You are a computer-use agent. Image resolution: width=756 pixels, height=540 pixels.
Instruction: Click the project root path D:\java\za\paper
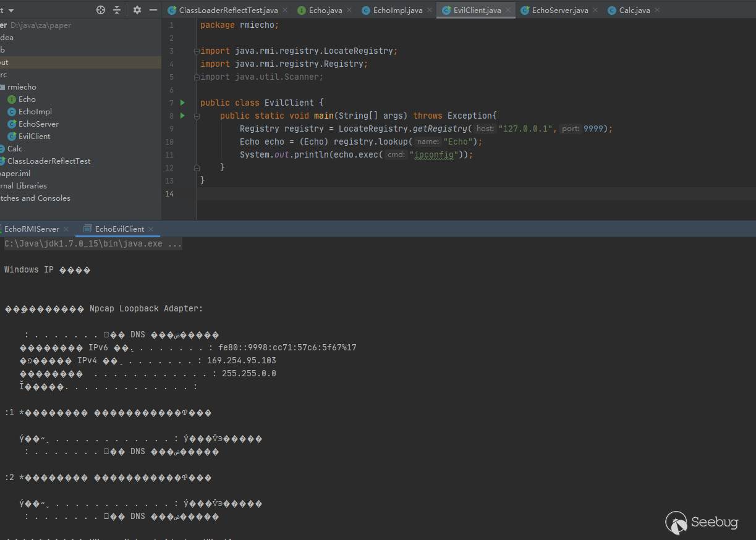point(41,25)
